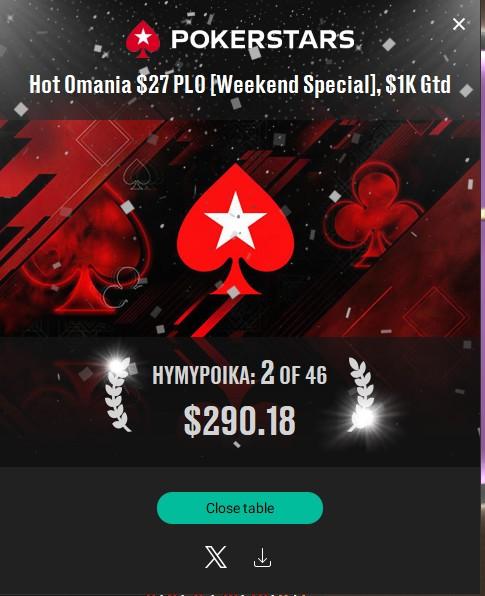485x596 pixels.
Task: Click the small outlined spade icon
Action: click(136, 174)
